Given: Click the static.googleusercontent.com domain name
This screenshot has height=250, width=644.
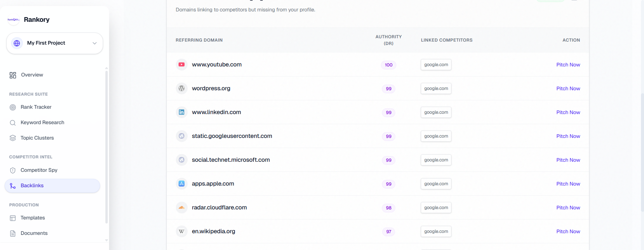Looking at the screenshot, I should point(232,136).
